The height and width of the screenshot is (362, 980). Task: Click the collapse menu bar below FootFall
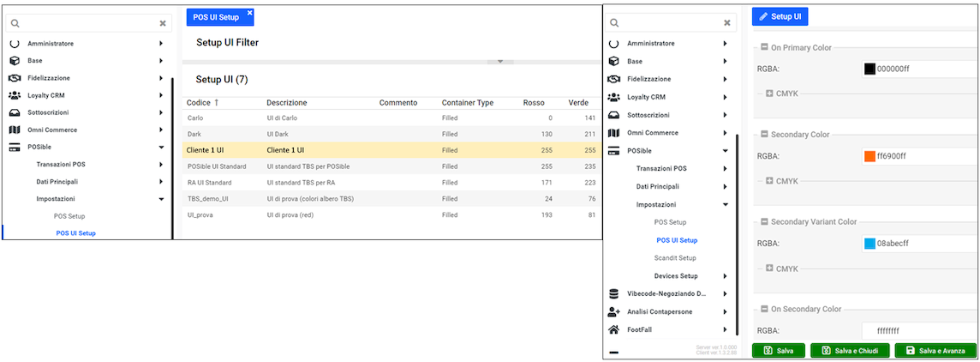click(x=613, y=353)
